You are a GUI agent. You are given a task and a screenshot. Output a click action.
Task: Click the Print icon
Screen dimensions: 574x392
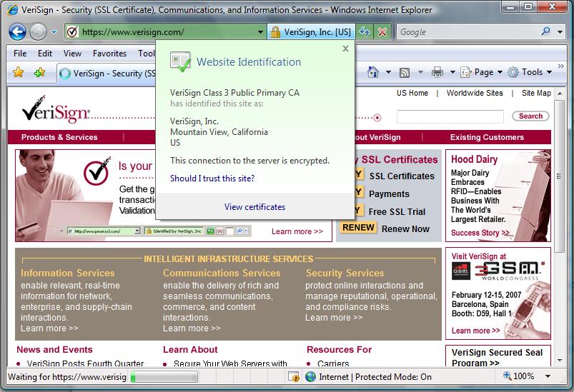coord(437,72)
